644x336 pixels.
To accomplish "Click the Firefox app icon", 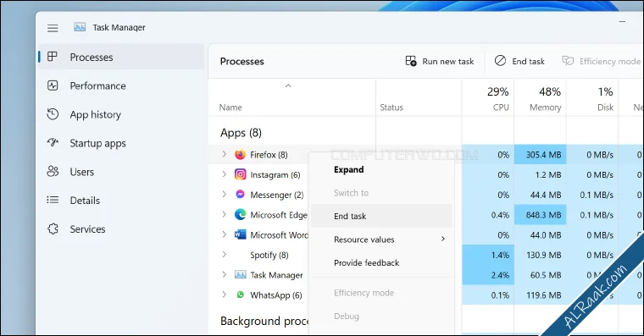I will point(241,155).
